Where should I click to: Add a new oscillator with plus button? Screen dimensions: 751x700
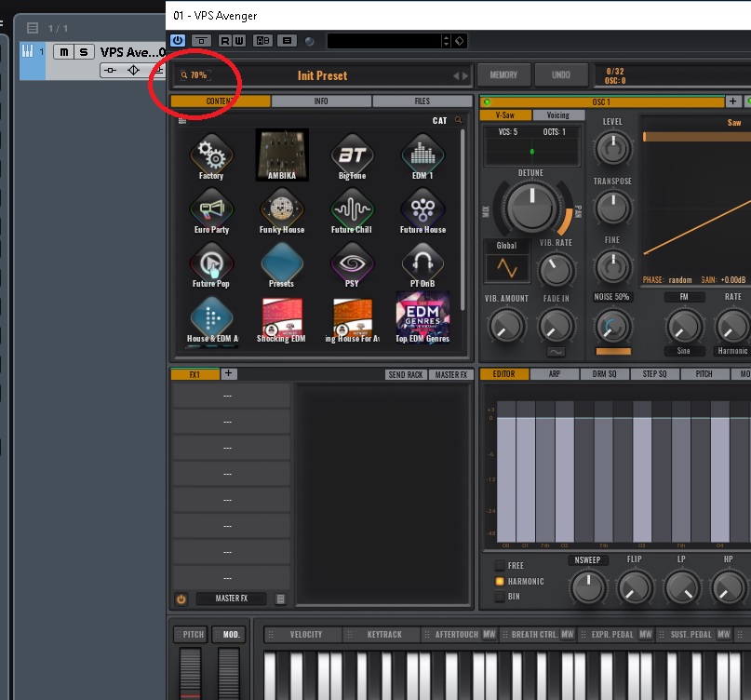pyautogui.click(x=732, y=101)
